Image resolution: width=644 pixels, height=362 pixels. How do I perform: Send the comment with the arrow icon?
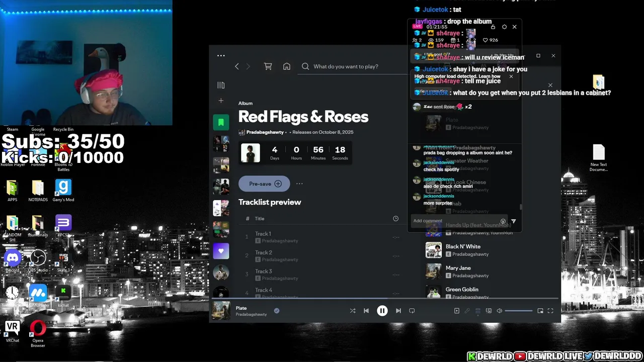click(513, 221)
